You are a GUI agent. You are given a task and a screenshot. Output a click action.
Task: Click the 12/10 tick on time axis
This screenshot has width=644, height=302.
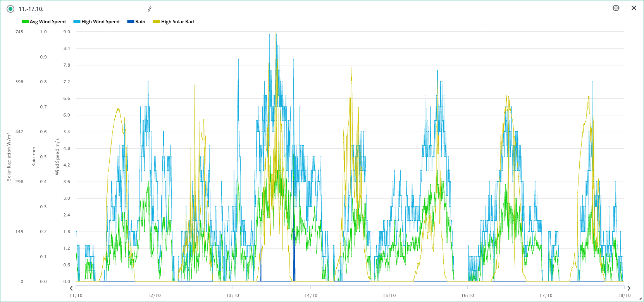pyautogui.click(x=154, y=295)
